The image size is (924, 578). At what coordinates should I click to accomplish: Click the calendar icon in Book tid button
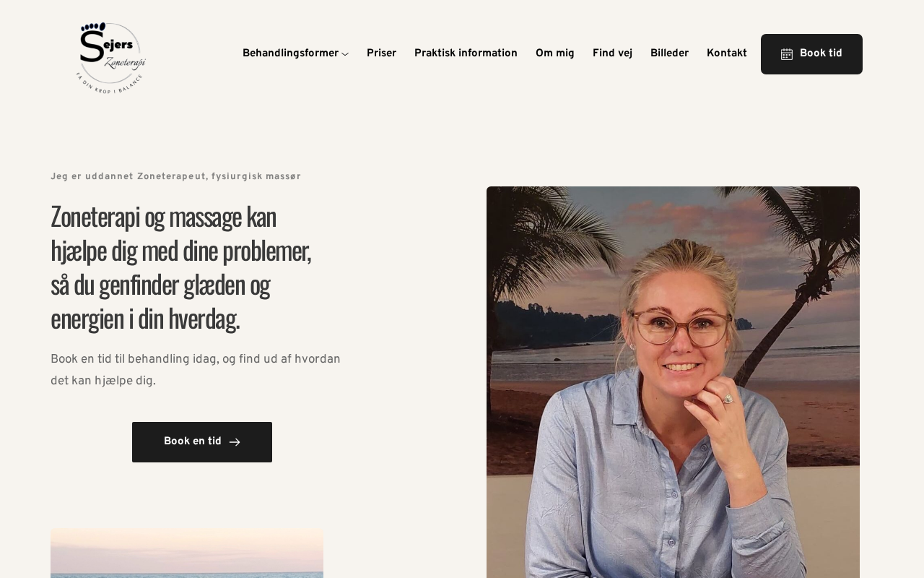tap(787, 54)
